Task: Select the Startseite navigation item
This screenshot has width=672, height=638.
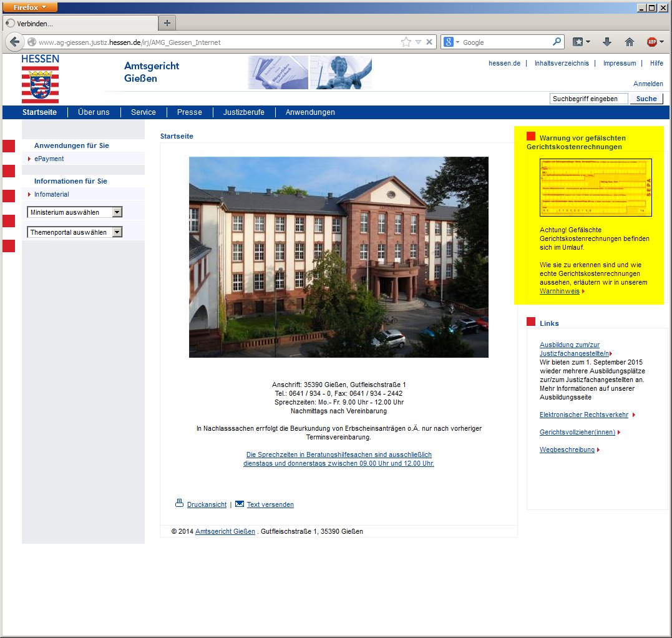Action: (x=39, y=112)
